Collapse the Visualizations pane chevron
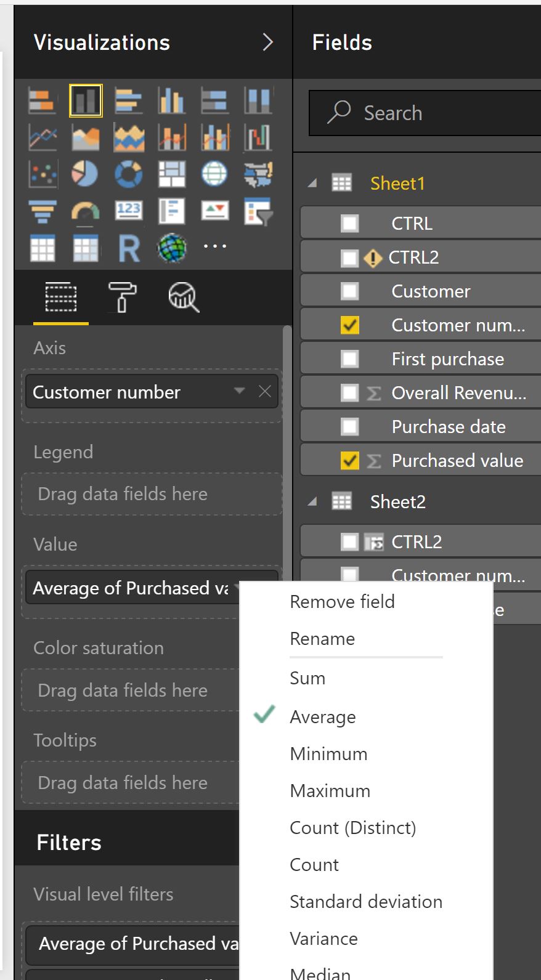541x980 pixels. point(267,43)
